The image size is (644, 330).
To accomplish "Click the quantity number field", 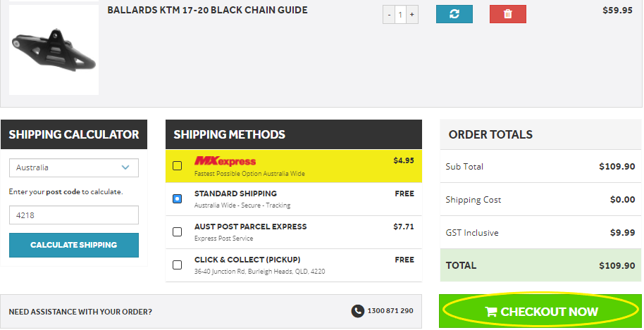I will pyautogui.click(x=400, y=15).
